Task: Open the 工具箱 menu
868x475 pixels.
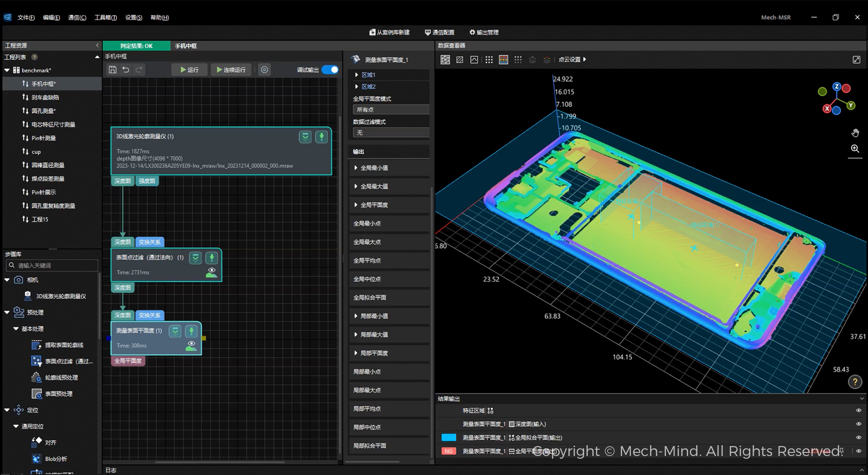Action: [105, 18]
